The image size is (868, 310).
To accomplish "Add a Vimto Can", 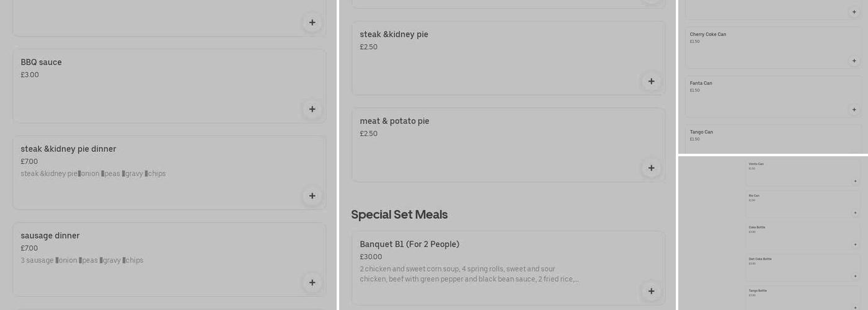I will (855, 182).
